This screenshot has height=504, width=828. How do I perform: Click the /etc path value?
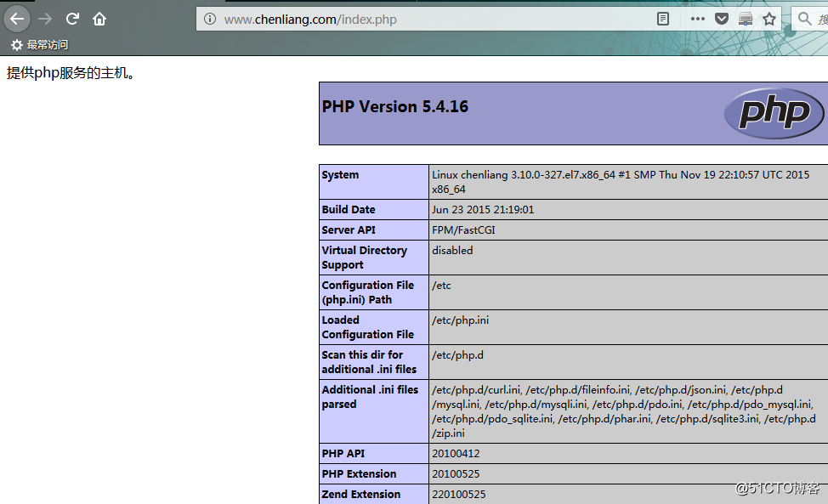pos(441,286)
